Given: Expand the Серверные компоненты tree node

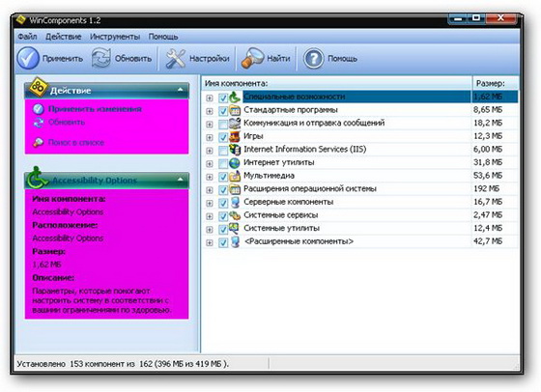Looking at the screenshot, I should tap(209, 204).
